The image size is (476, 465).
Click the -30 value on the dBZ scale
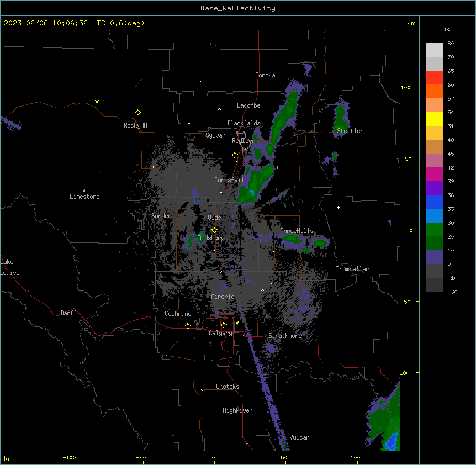pos(452,292)
